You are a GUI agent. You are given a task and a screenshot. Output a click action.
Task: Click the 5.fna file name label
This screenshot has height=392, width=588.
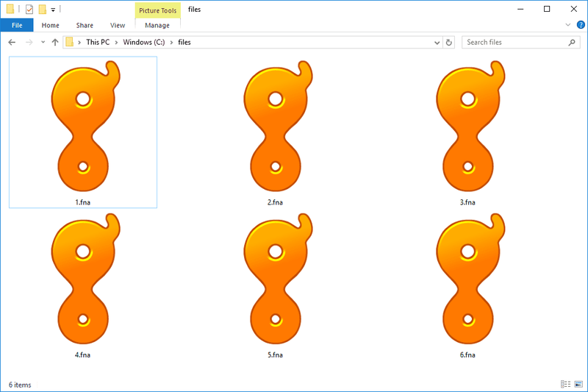click(x=275, y=355)
